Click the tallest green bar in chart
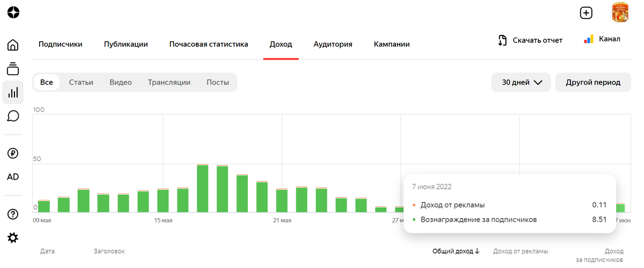 (203, 188)
